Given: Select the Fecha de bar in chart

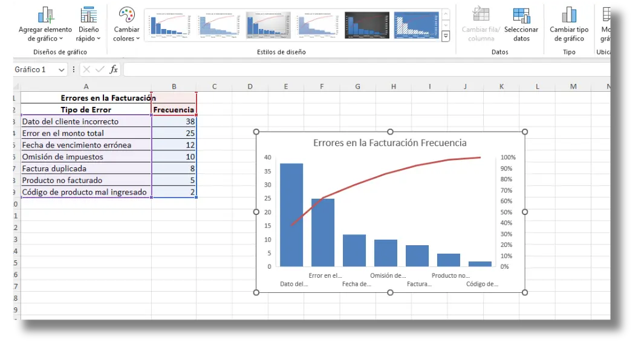Looking at the screenshot, I should 354,251.
